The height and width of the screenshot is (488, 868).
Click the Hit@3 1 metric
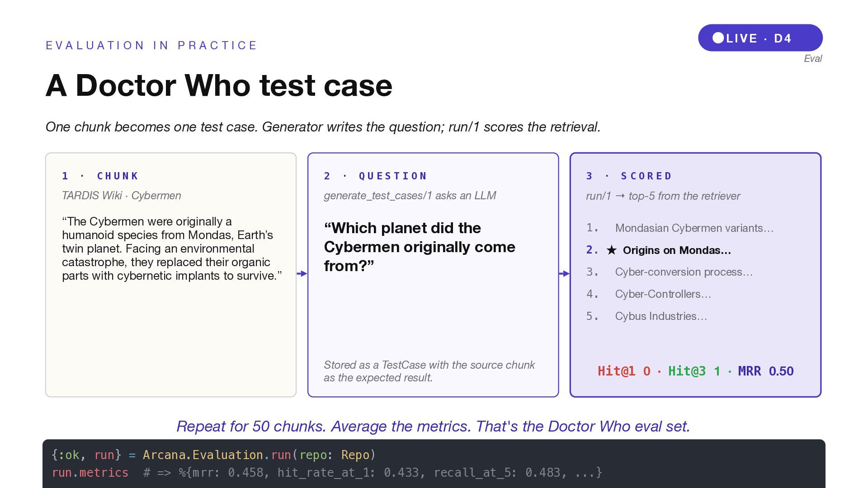[x=694, y=371]
